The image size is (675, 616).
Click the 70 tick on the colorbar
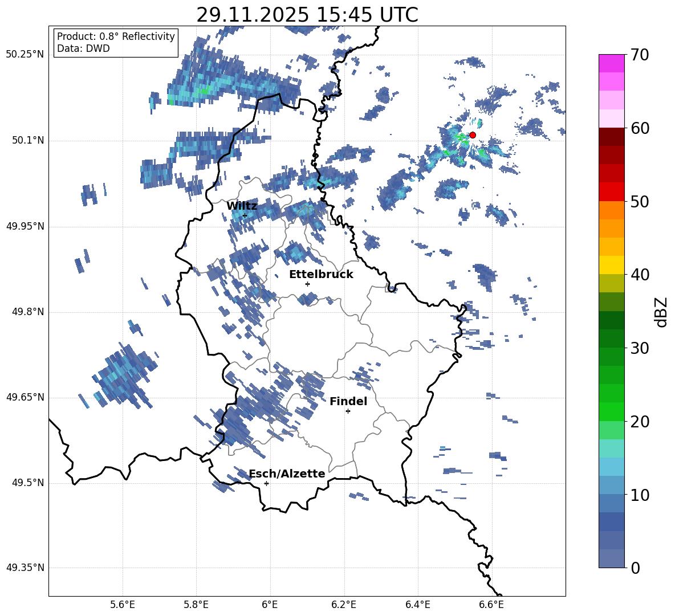point(640,55)
